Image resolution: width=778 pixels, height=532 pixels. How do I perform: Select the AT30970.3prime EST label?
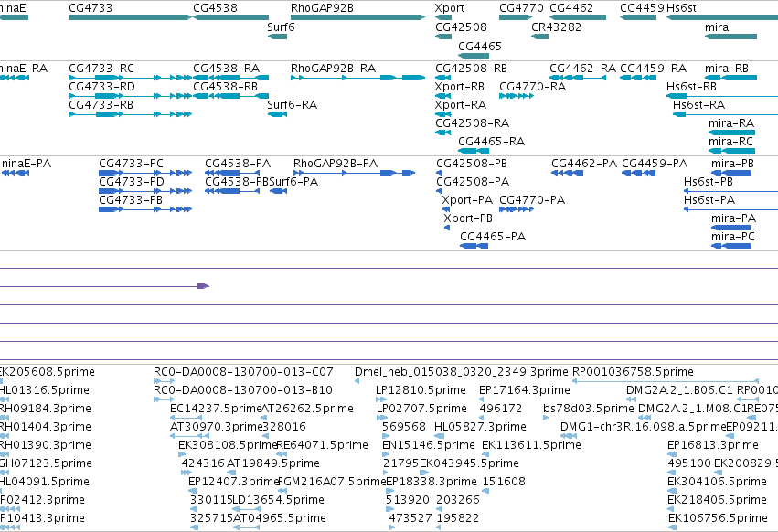216,427
